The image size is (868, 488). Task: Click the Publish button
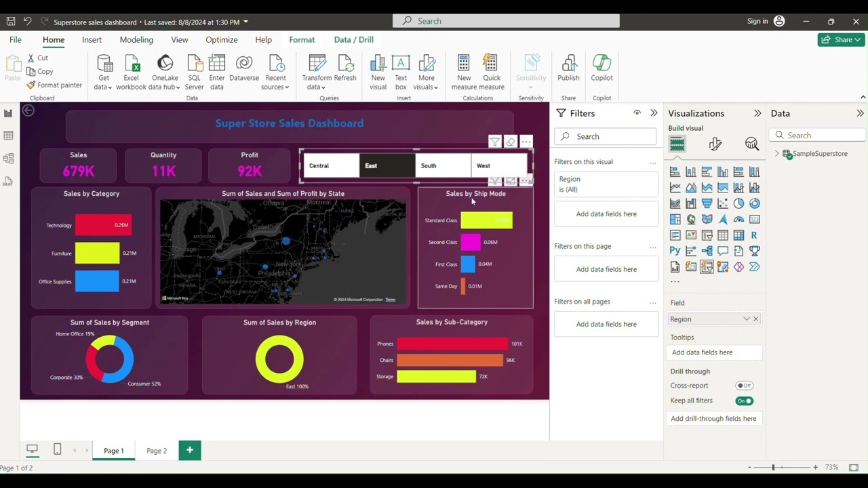point(568,68)
